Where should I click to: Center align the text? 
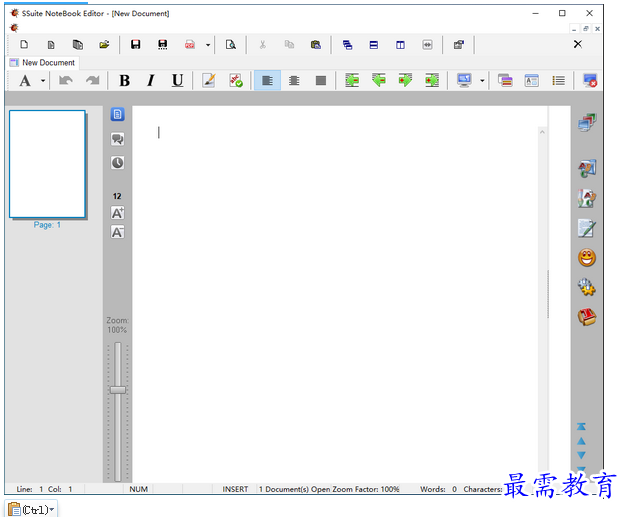294,81
